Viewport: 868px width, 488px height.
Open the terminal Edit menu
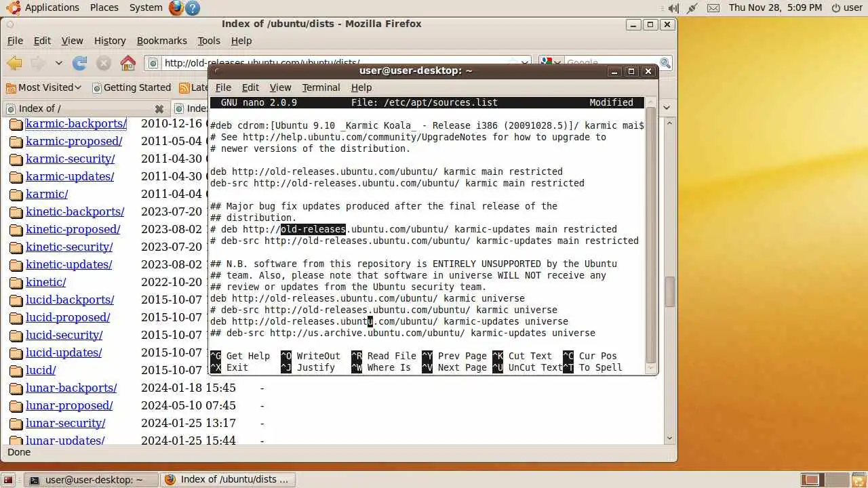[250, 87]
